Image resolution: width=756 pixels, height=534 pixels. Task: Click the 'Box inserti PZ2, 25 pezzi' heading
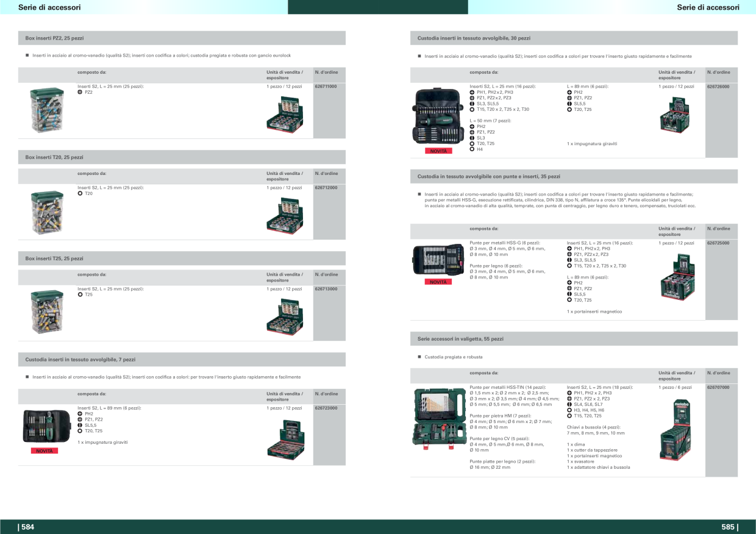(x=54, y=38)
